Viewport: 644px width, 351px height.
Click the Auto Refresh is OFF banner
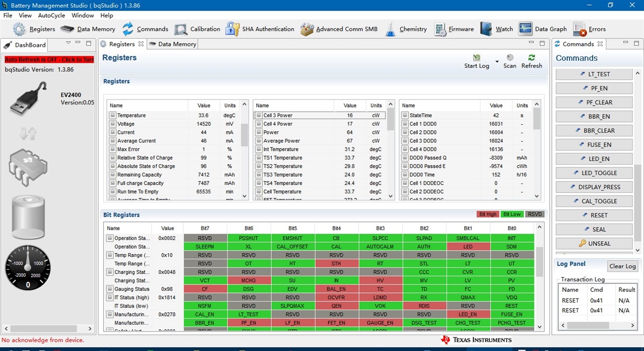click(49, 60)
